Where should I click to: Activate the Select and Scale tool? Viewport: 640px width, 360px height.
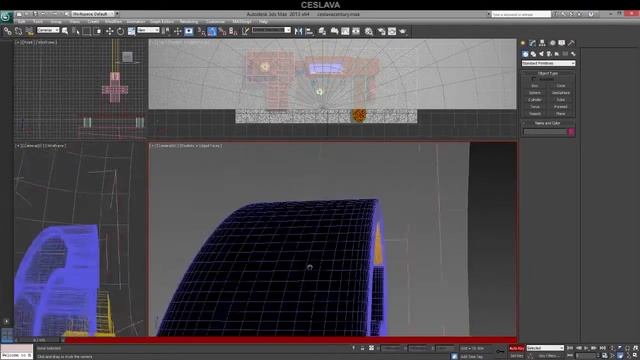pyautogui.click(x=131, y=31)
